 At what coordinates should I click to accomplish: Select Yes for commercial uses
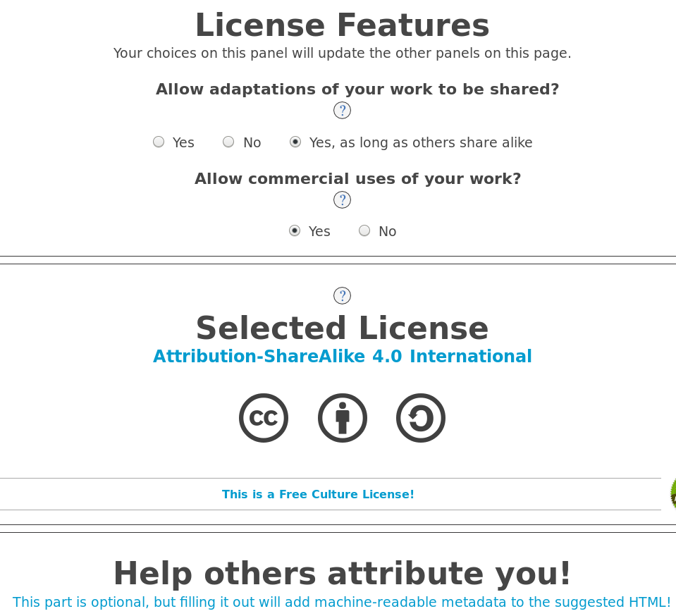pyautogui.click(x=295, y=230)
